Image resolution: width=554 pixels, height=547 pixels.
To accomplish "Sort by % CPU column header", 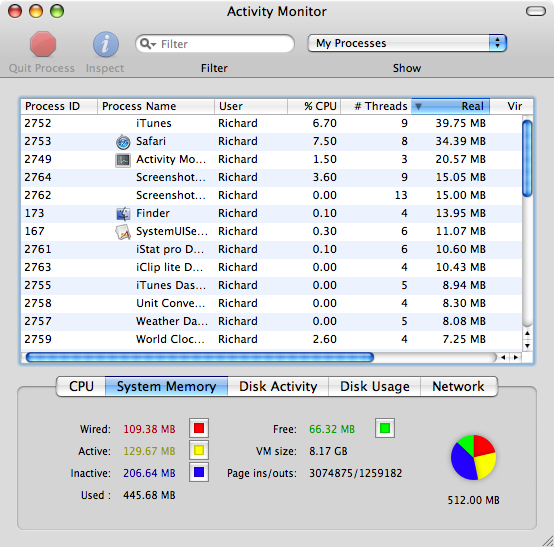I will [x=314, y=106].
